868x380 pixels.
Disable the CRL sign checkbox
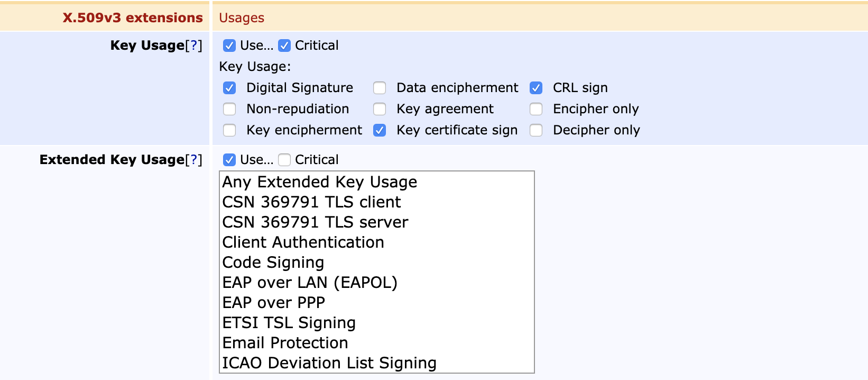(x=536, y=88)
